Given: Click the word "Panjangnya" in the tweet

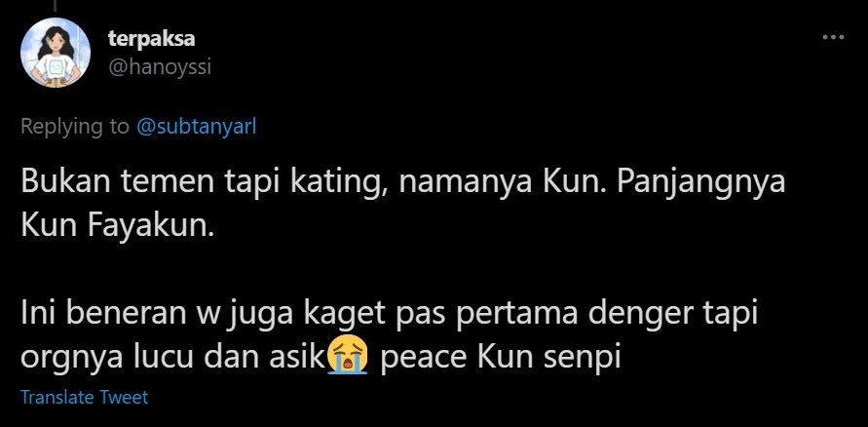Looking at the screenshot, I should tap(700, 182).
